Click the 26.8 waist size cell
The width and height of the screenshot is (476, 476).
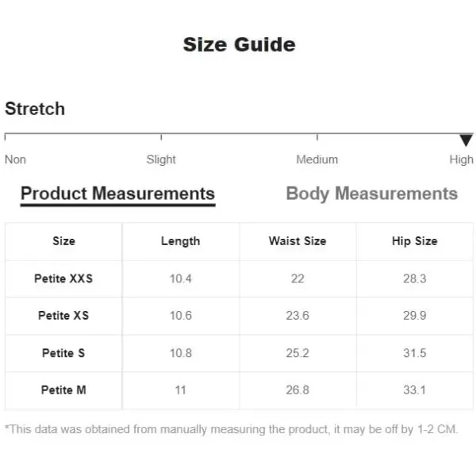(297, 390)
